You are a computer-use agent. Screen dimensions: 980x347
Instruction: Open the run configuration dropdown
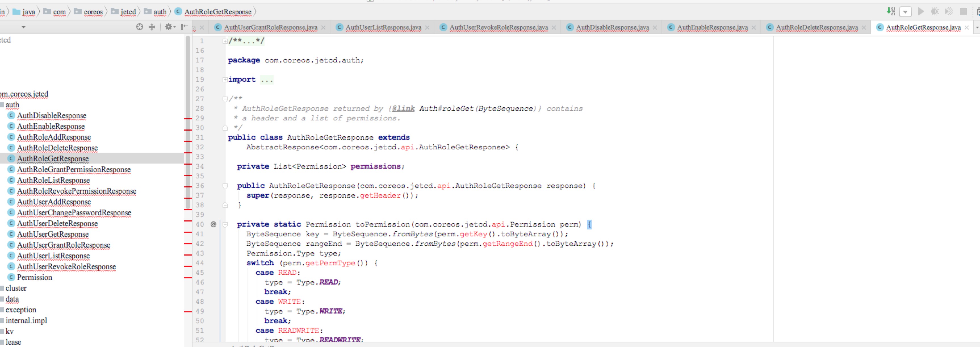pyautogui.click(x=905, y=12)
